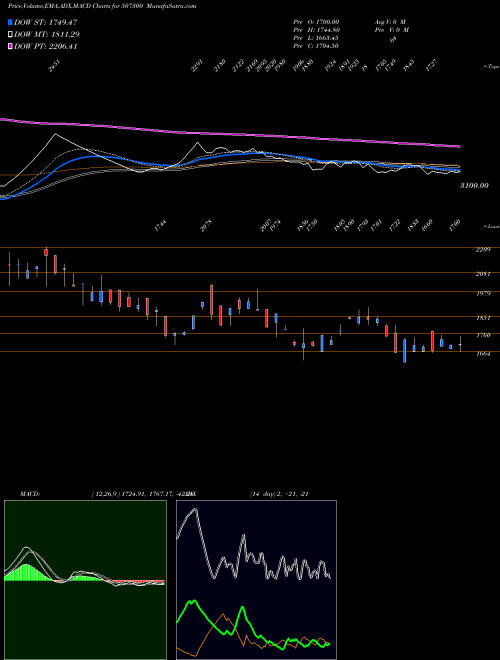Click the Pre O: 1760.00 value
The height and width of the screenshot is (660, 500).
(316, 21)
